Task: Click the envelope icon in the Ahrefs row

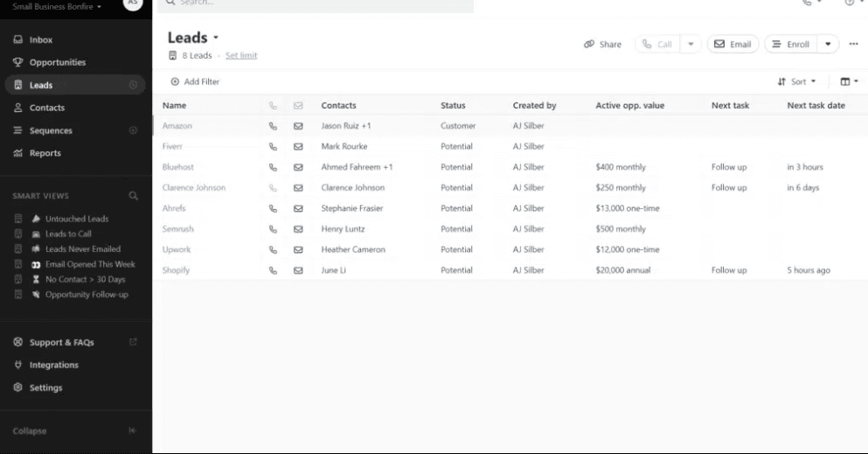Action: 298,209
